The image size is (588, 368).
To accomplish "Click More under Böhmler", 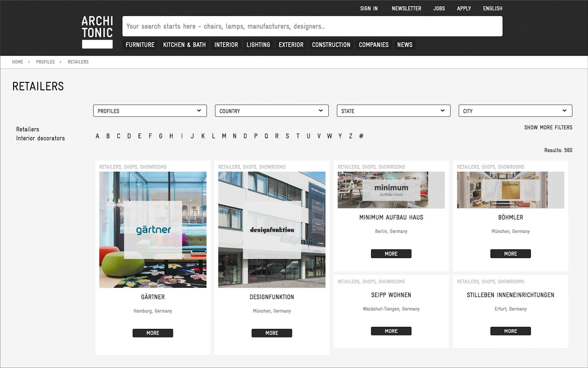I will 511,254.
